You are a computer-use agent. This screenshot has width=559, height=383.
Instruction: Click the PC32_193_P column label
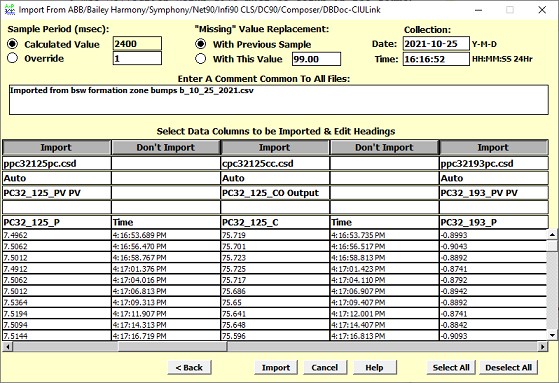494,222
